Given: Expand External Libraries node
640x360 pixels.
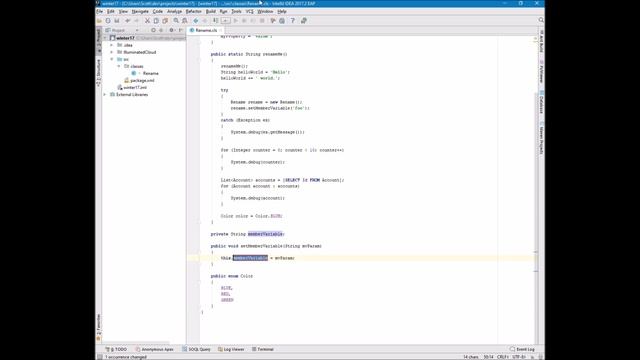Looking at the screenshot, I should pyautogui.click(x=105, y=94).
